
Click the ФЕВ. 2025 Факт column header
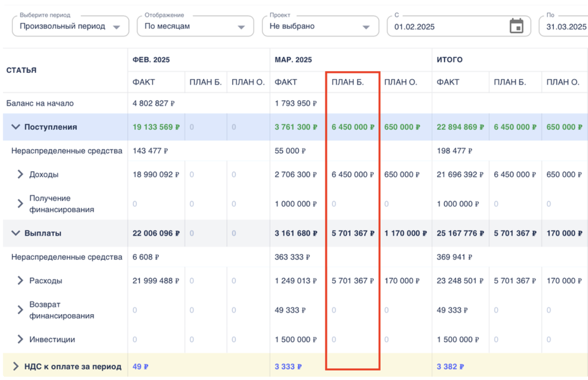click(143, 82)
